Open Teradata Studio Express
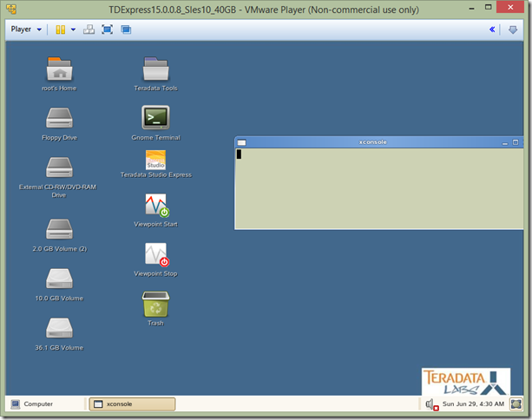This screenshot has width=532, height=420. pyautogui.click(x=155, y=161)
